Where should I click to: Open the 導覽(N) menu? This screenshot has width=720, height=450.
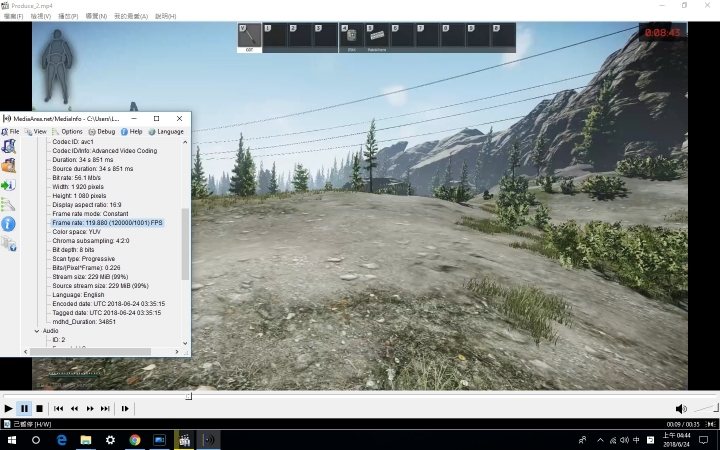(x=96, y=16)
